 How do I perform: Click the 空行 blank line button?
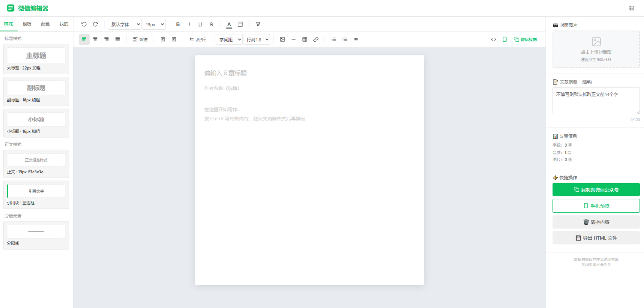[198, 39]
